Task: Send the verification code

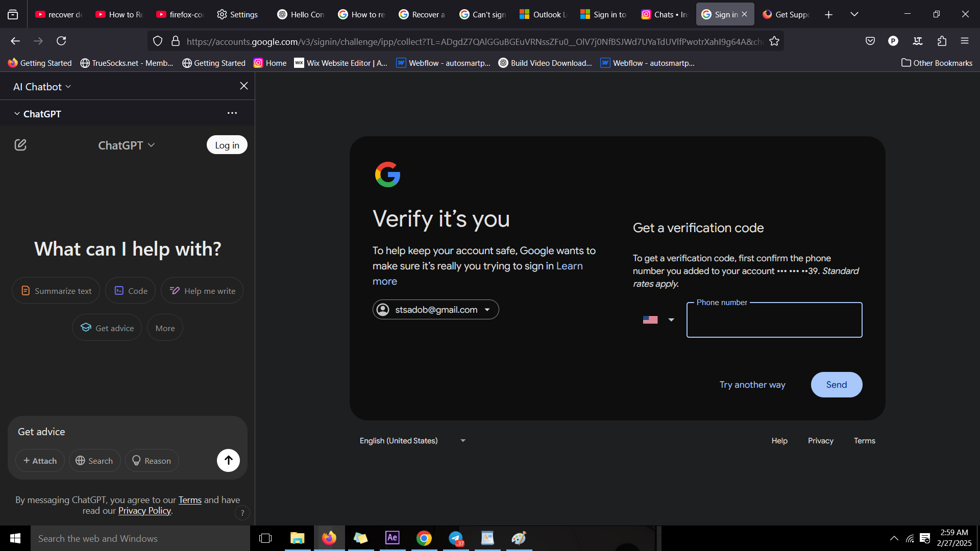Action: (837, 385)
